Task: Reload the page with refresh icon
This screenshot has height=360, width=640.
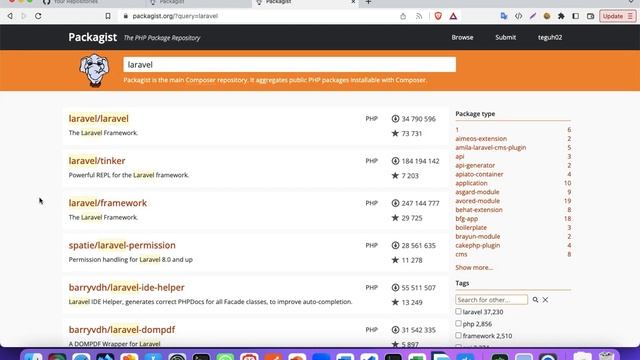Action: (38, 16)
